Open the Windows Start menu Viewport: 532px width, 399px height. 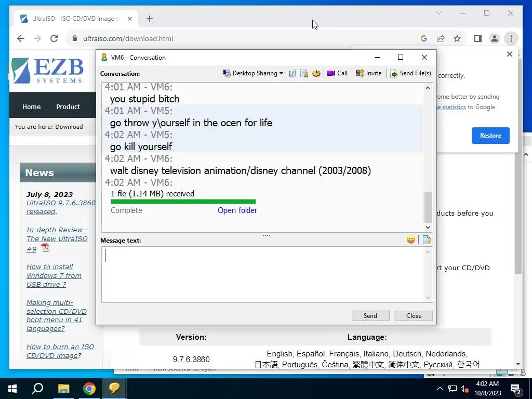coord(12,389)
